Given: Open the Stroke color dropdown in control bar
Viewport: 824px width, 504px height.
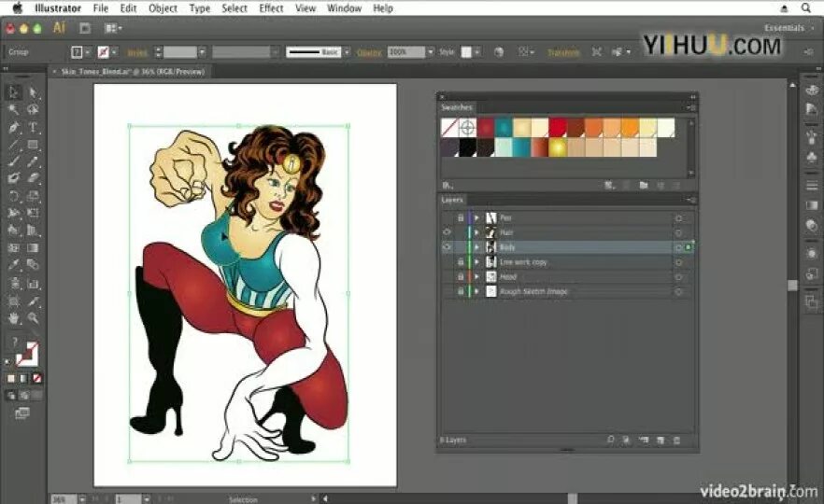Looking at the screenshot, I should tap(114, 52).
